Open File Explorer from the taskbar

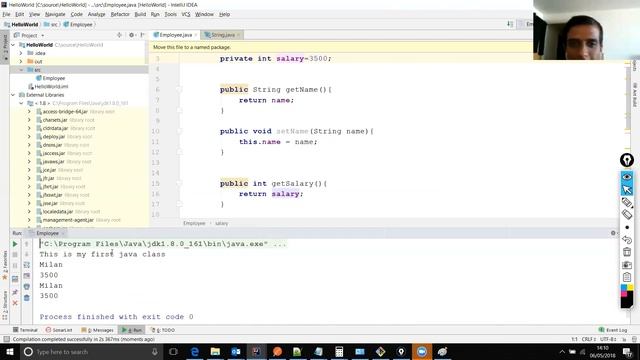pyautogui.click(x=215, y=352)
